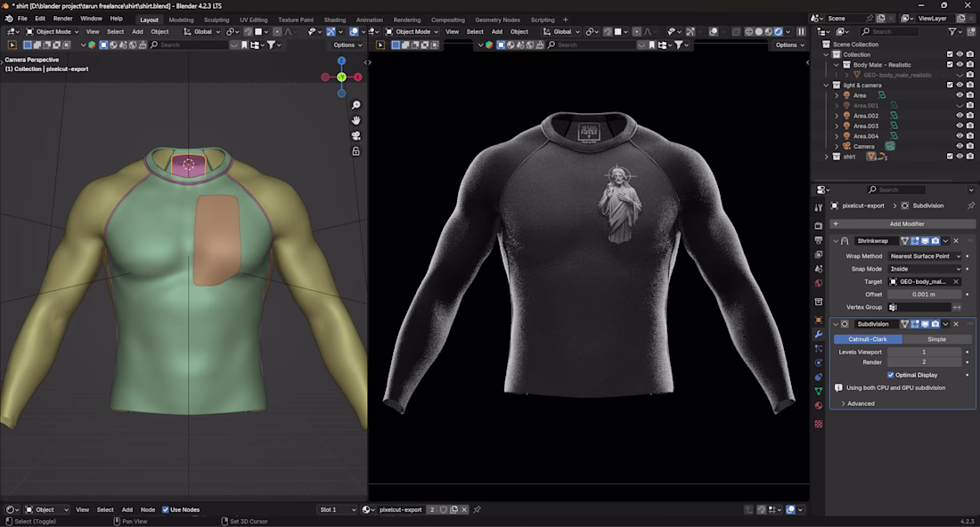Image resolution: width=980 pixels, height=527 pixels.
Task: Hide the Collection in viewport via eye icon
Action: [x=960, y=54]
